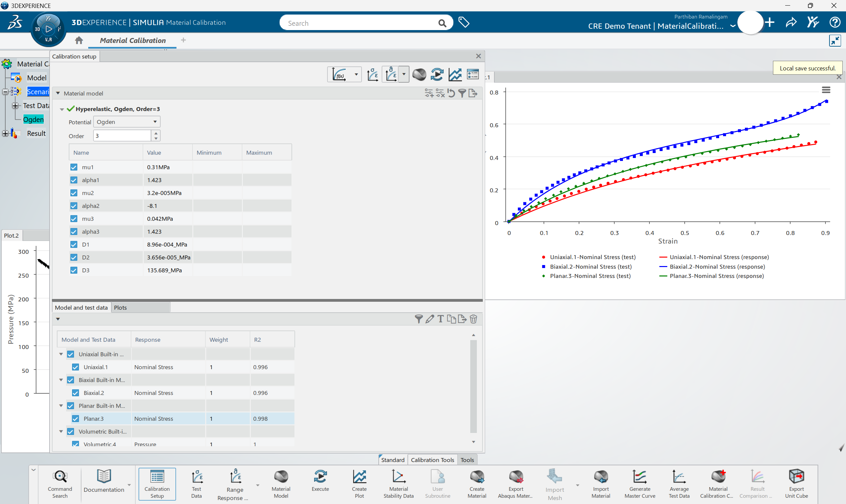Screen dimensions: 846x504
Task: Open f(x) toolbar dropdown arrow
Action: (x=356, y=74)
